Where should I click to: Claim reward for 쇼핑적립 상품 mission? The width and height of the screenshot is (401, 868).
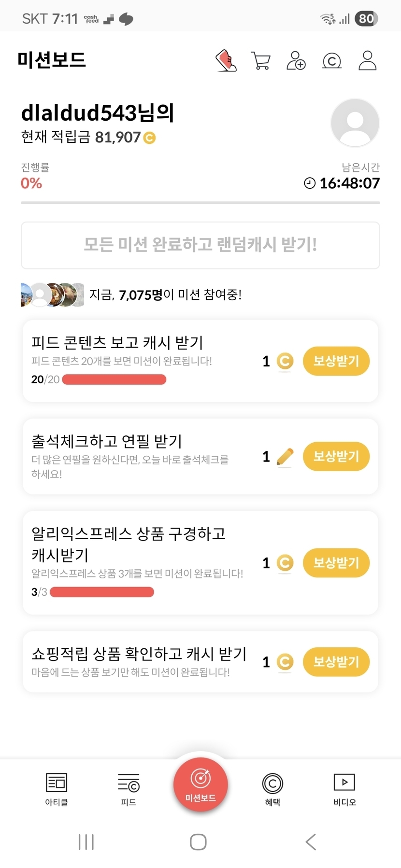point(336,661)
